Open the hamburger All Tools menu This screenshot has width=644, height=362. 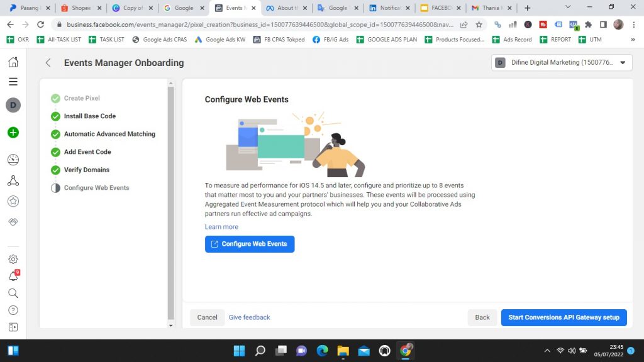click(x=13, y=82)
